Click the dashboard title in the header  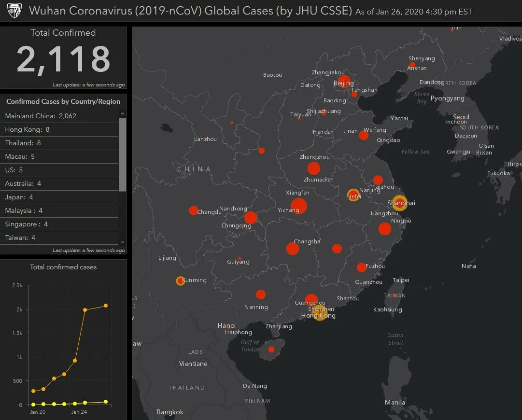[x=190, y=11]
